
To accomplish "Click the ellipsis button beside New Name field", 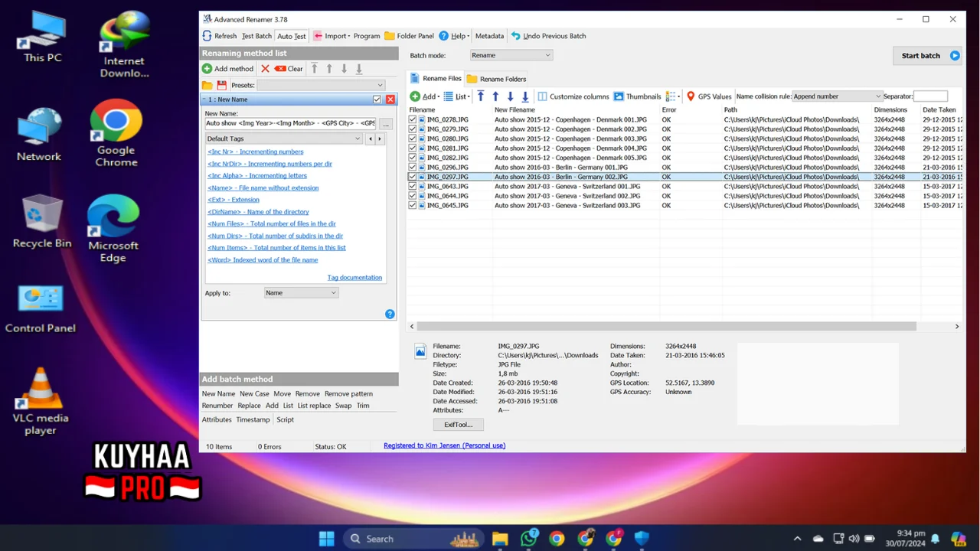I will pyautogui.click(x=386, y=123).
